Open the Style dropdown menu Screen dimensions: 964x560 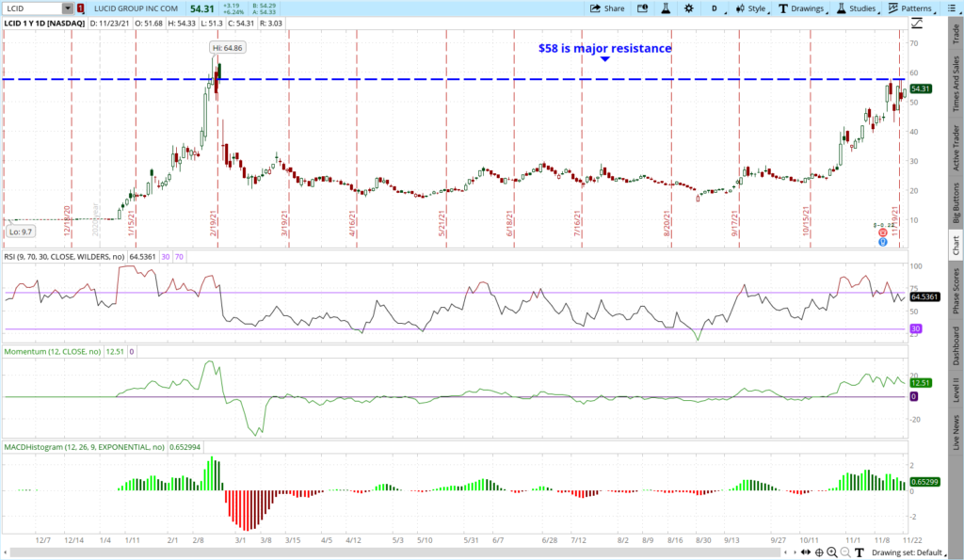pos(752,8)
